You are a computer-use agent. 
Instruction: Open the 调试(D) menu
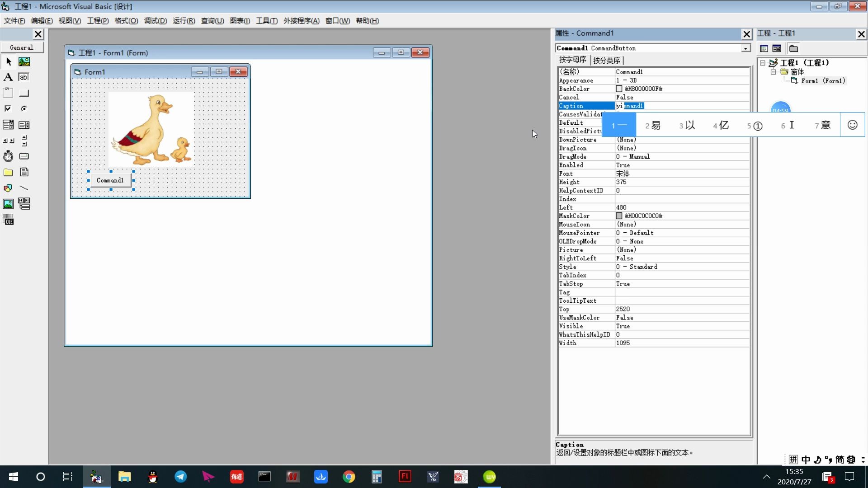click(x=155, y=21)
